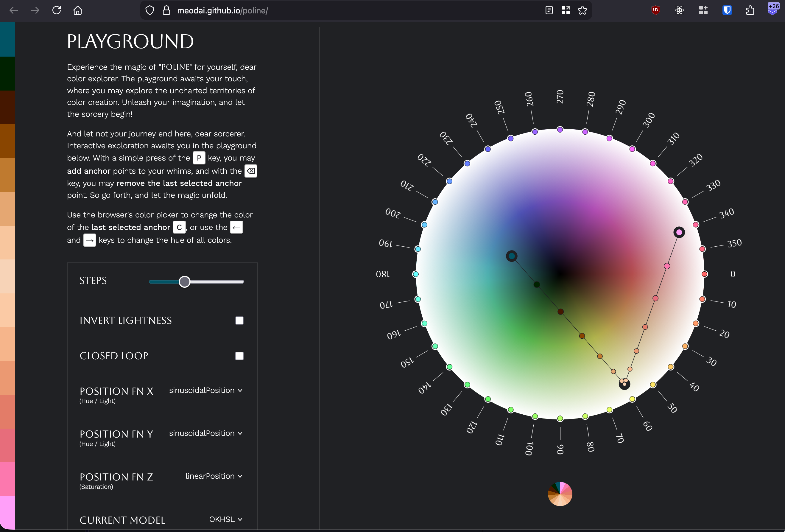Image resolution: width=785 pixels, height=532 pixels.
Task: Open the extensions puzzle piece menu
Action: click(x=750, y=10)
